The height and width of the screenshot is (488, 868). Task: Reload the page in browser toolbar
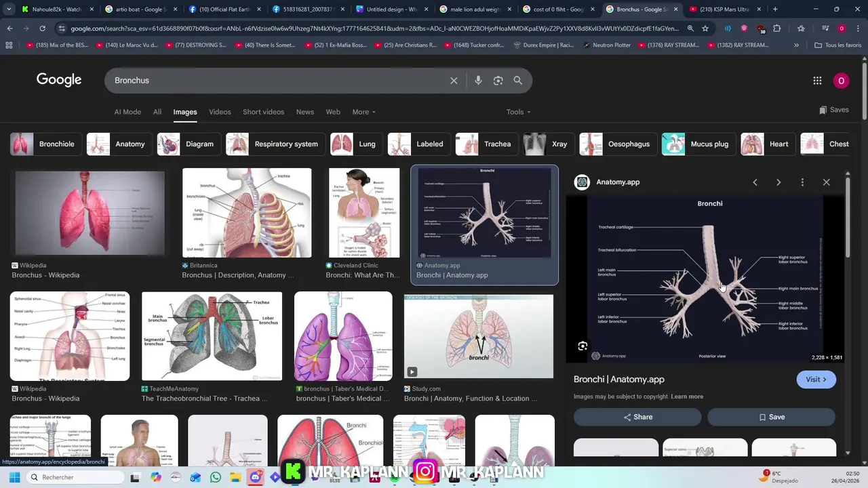pos(42,28)
